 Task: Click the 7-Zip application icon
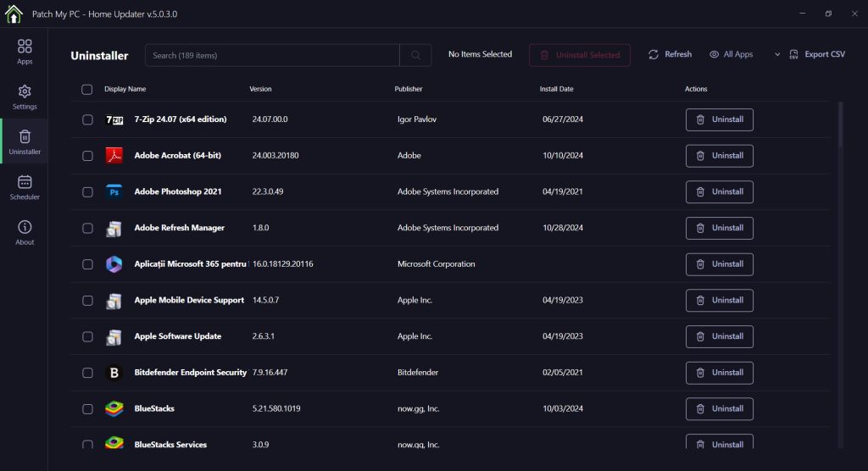pos(114,119)
